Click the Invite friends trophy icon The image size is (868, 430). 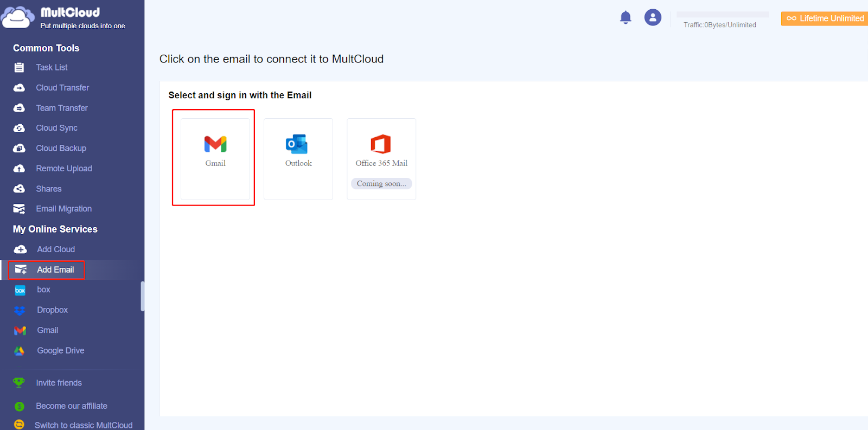[x=19, y=382]
